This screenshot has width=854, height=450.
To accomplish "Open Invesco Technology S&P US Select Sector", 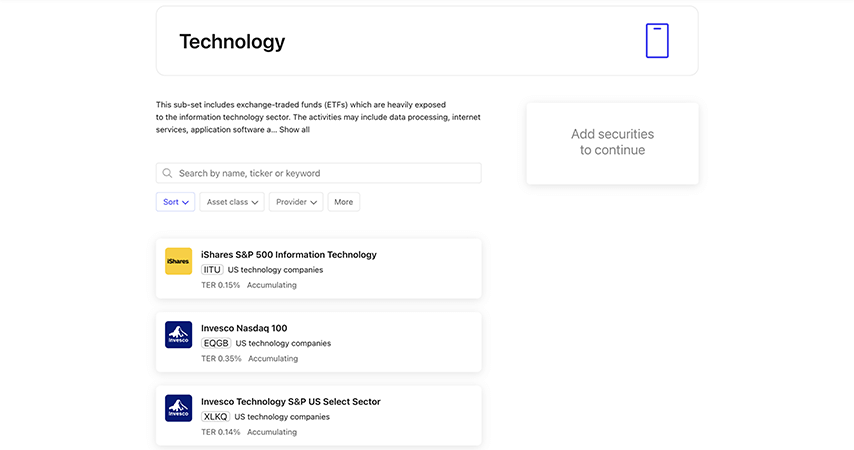I will click(x=291, y=402).
